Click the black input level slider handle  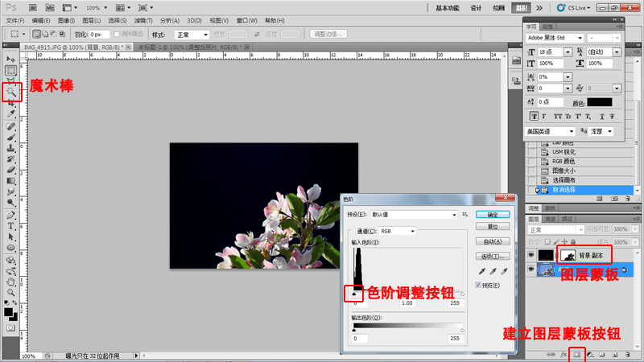(356, 295)
